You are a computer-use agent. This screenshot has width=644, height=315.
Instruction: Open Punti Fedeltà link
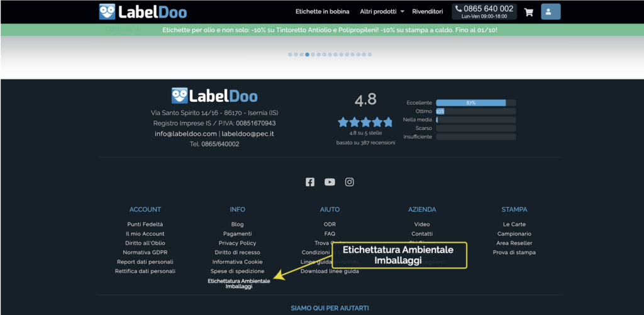click(x=145, y=224)
